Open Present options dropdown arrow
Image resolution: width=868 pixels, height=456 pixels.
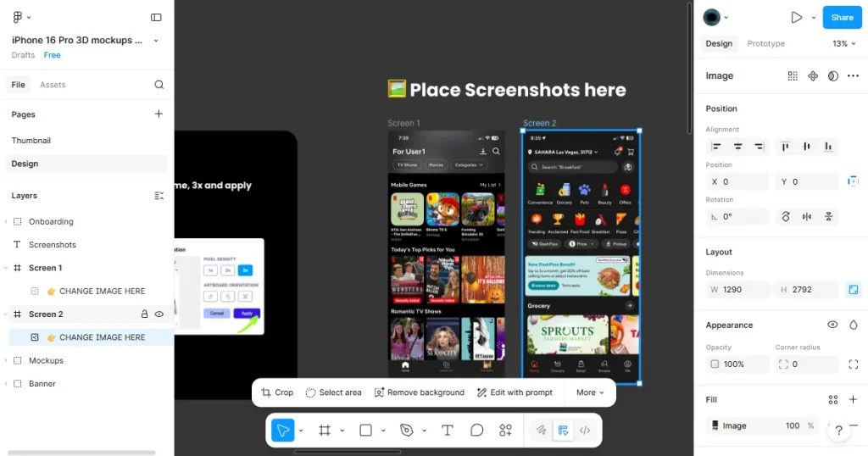[813, 17]
